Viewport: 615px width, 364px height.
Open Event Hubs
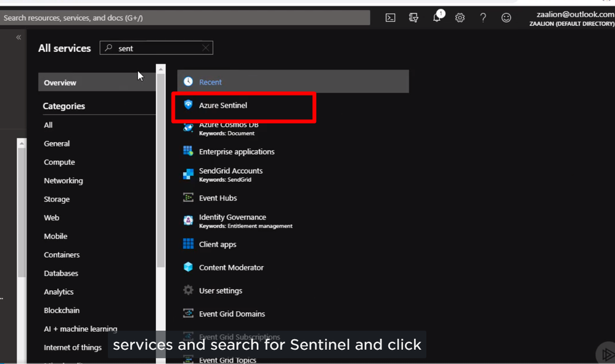(x=218, y=198)
